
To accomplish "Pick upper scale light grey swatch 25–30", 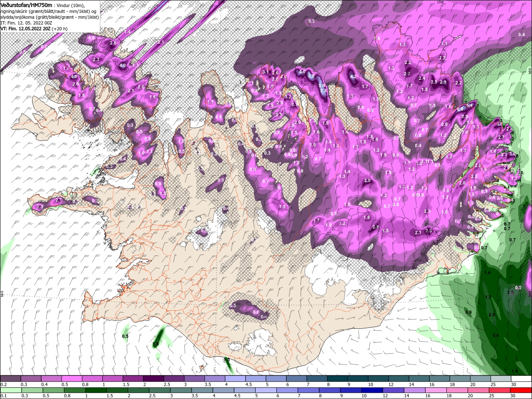I will (x=500, y=379).
